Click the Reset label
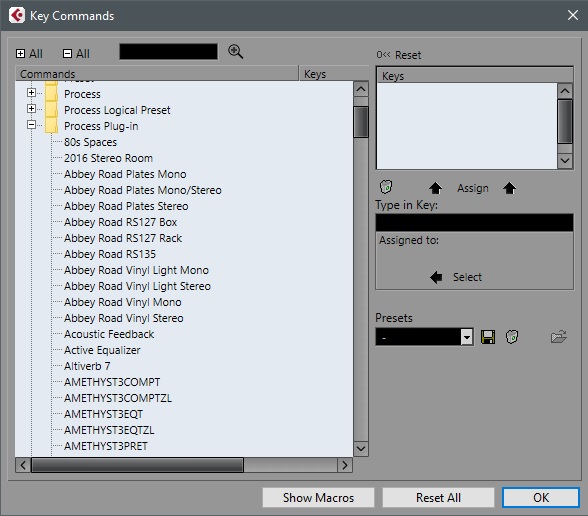Screen dimensions: 588x516 408,55
